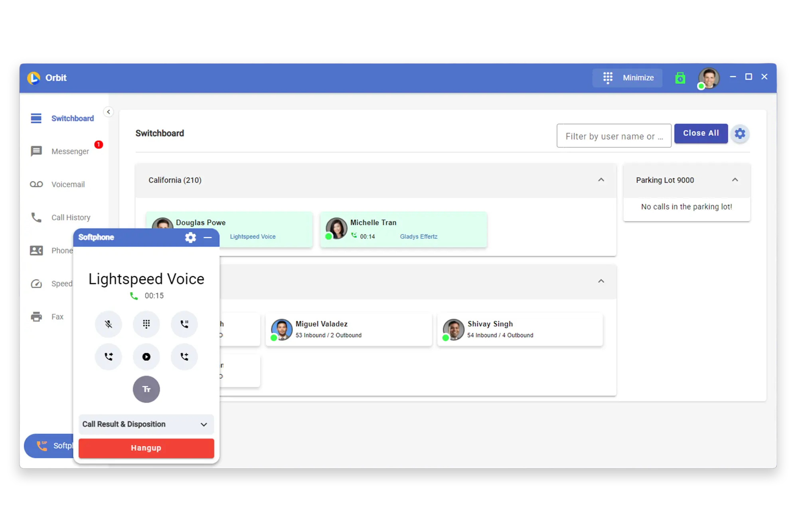
Task: Click the Gladys Effertz caller link
Action: click(x=419, y=237)
